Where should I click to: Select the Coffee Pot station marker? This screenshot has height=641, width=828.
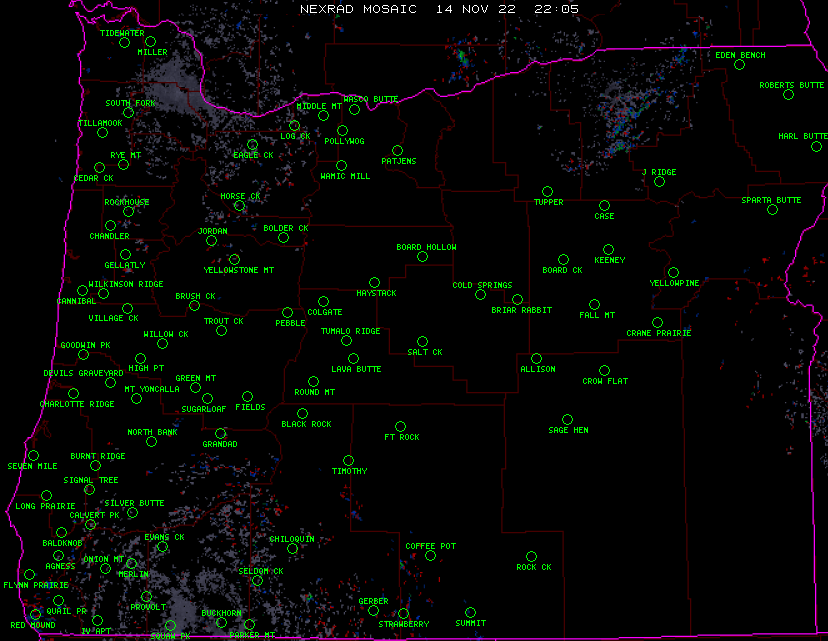(x=430, y=556)
